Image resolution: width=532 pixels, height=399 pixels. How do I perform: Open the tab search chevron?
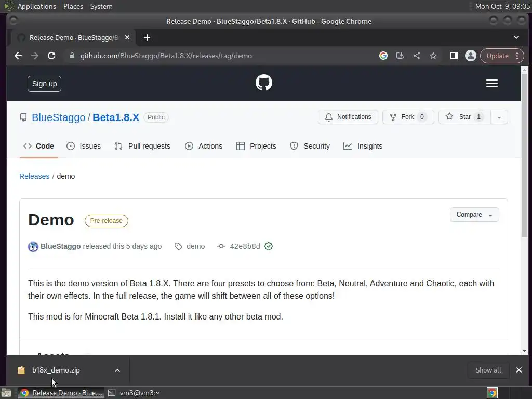coord(516,37)
